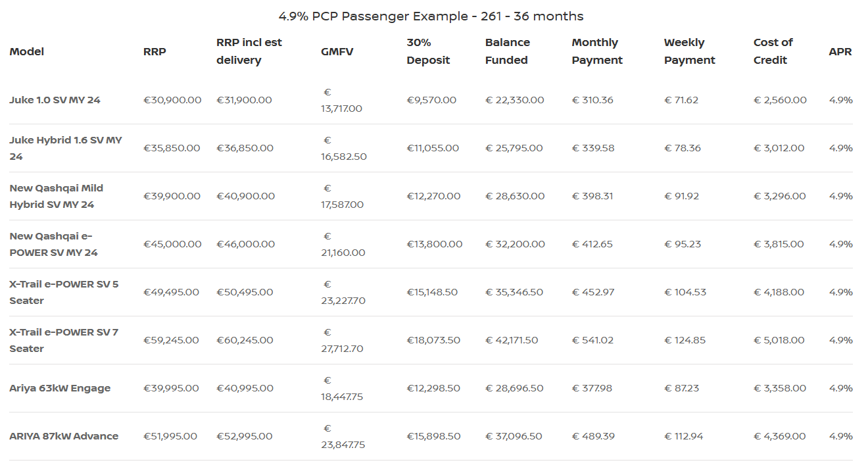Click the € 5,018.00 cost of credit value
Image resolution: width=868 pixels, height=475 pixels.
point(779,340)
